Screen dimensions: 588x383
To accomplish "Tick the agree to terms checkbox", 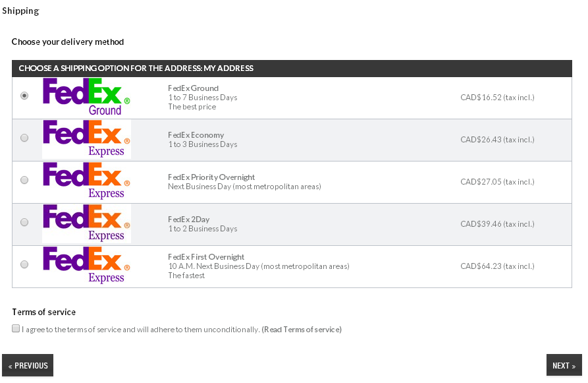I will click(16, 328).
